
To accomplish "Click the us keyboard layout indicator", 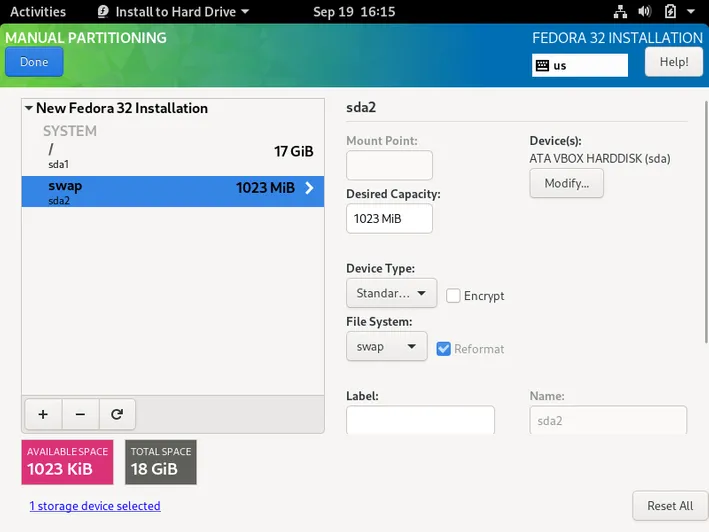I will point(580,66).
